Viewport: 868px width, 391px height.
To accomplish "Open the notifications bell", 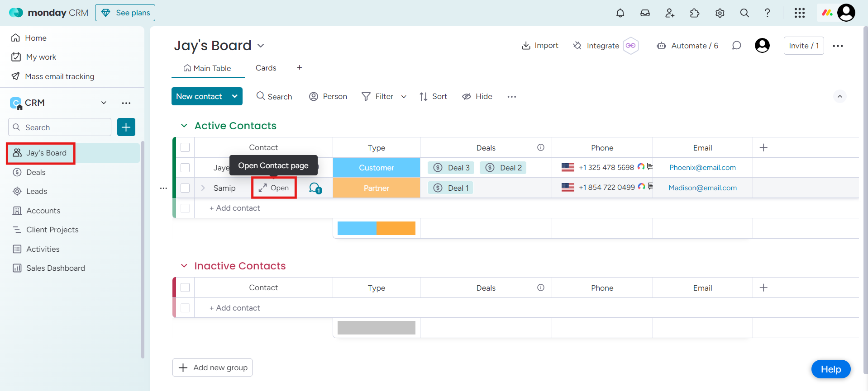I will [620, 13].
